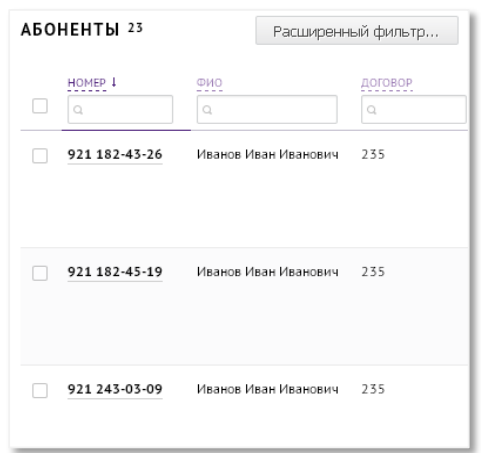Check the box for 921 182-43-26

click(x=40, y=156)
